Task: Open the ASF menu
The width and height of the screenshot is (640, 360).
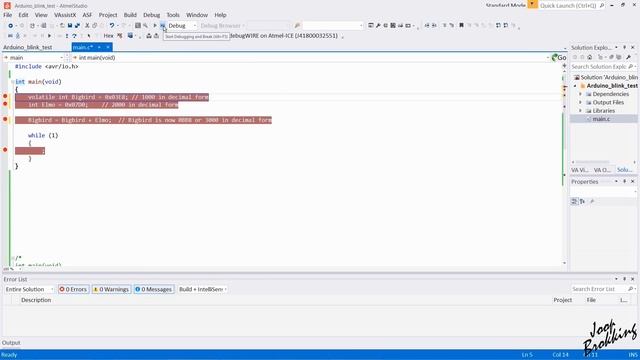Action: click(87, 15)
